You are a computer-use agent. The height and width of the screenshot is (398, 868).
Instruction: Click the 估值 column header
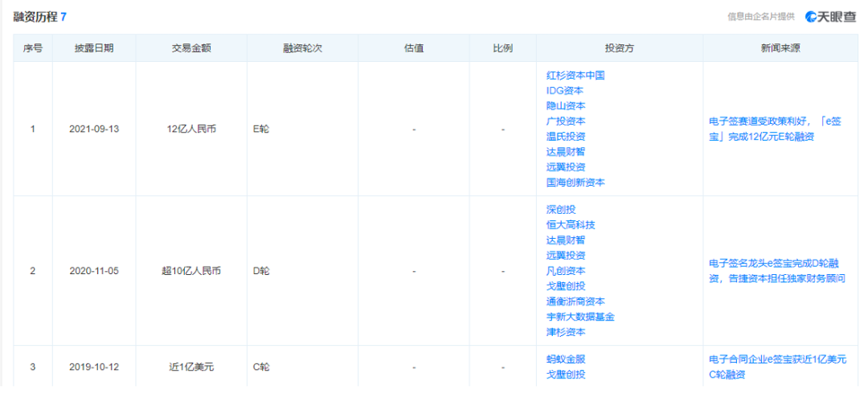coord(414,48)
